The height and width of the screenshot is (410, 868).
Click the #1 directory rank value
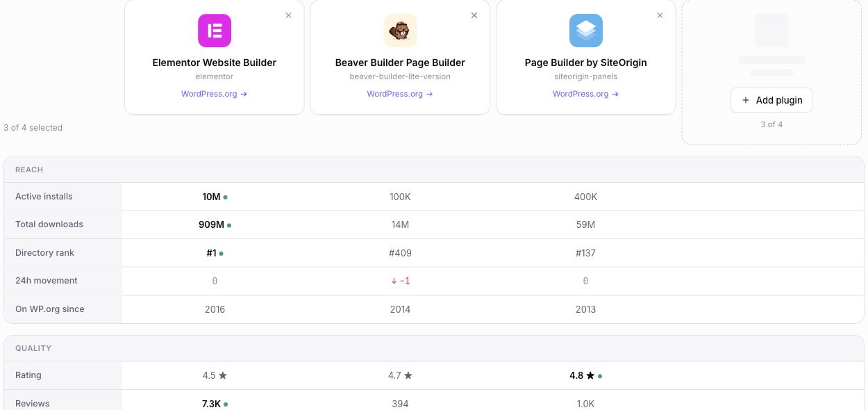pos(211,253)
